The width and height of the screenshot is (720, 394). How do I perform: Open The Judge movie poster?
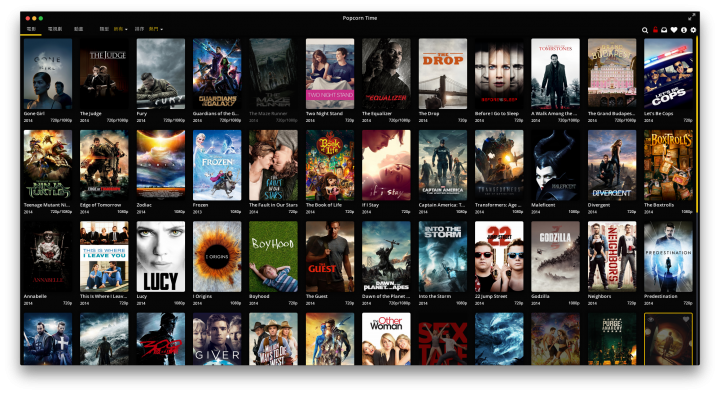coord(104,73)
